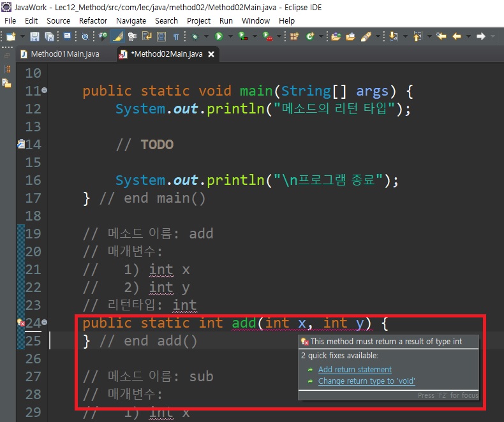
Task: Close the Method02Main.java tab
Action: tap(211, 54)
